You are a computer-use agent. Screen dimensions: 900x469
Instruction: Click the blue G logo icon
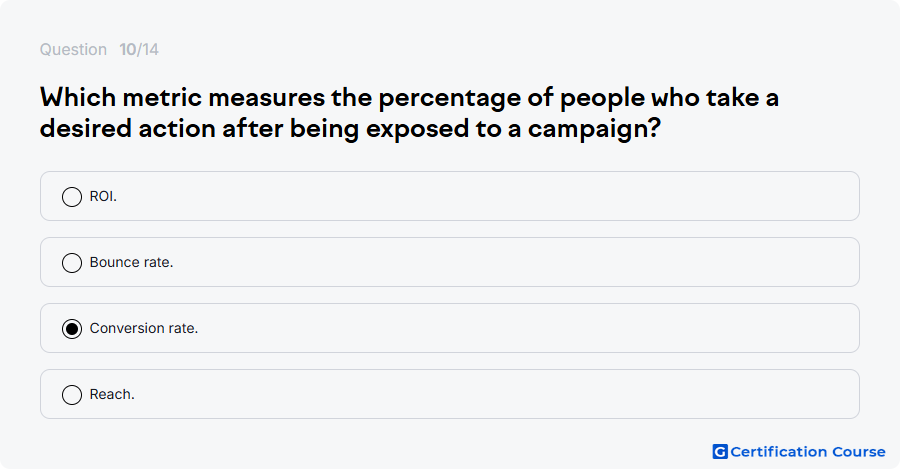tap(720, 452)
